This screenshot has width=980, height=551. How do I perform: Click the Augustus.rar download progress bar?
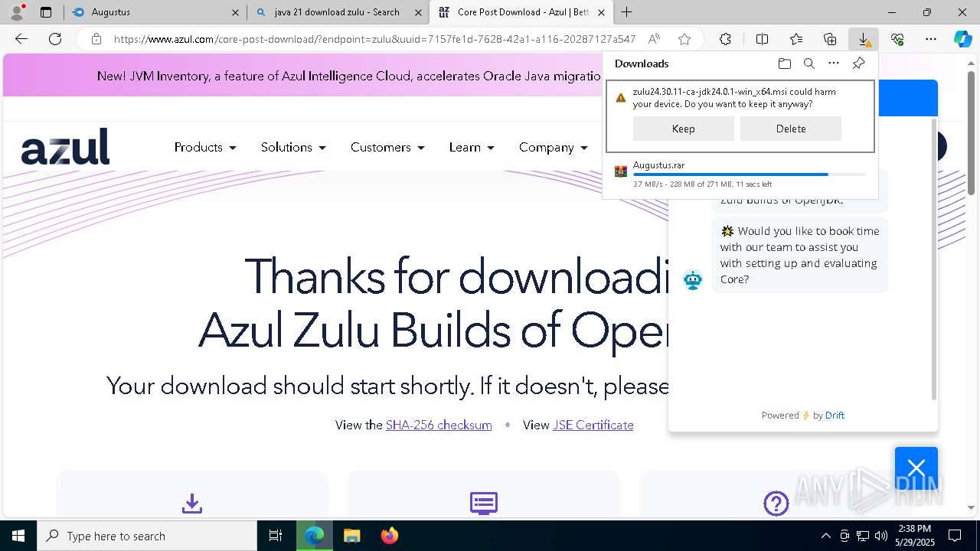tap(749, 174)
